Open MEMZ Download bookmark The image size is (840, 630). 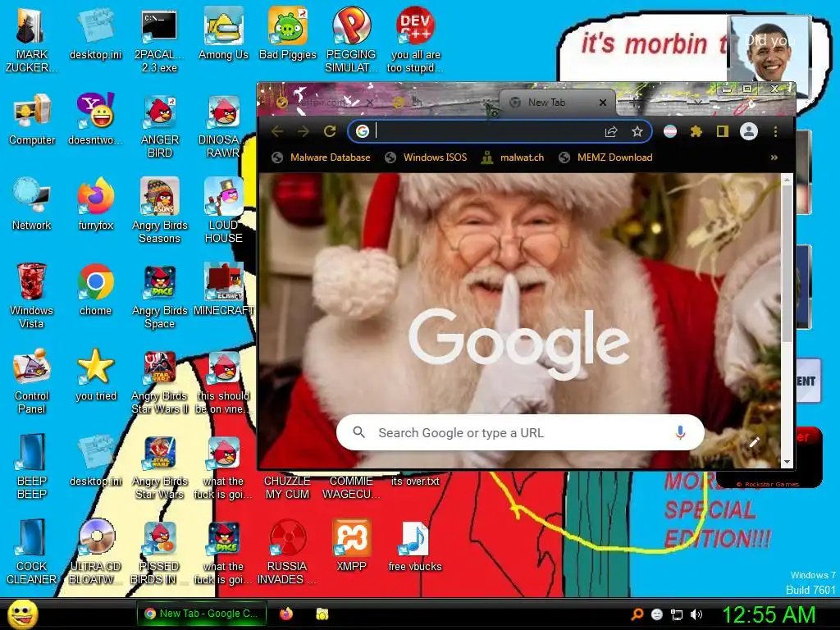[606, 157]
